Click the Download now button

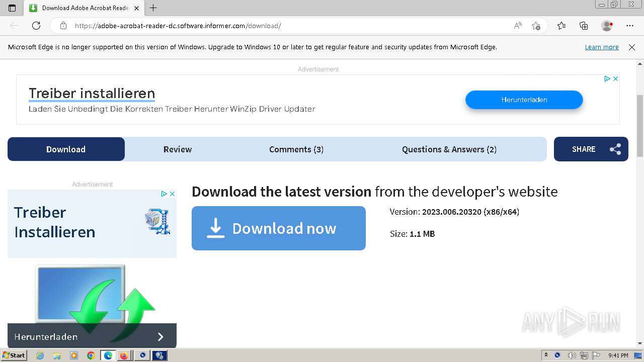[x=279, y=228]
